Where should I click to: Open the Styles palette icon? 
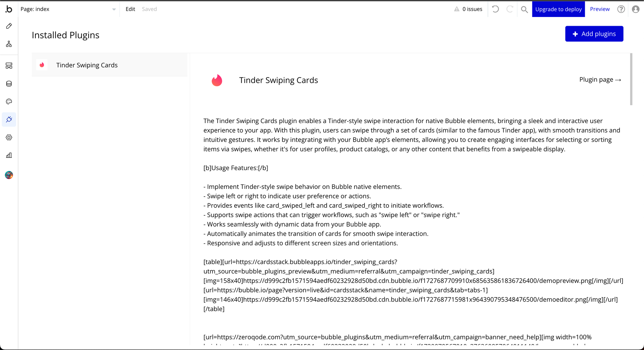(9, 101)
